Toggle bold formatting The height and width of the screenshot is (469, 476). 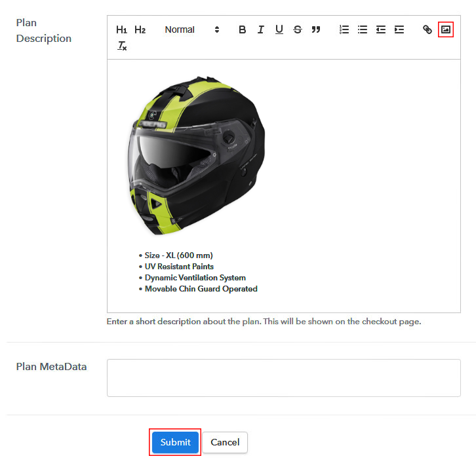coord(242,29)
